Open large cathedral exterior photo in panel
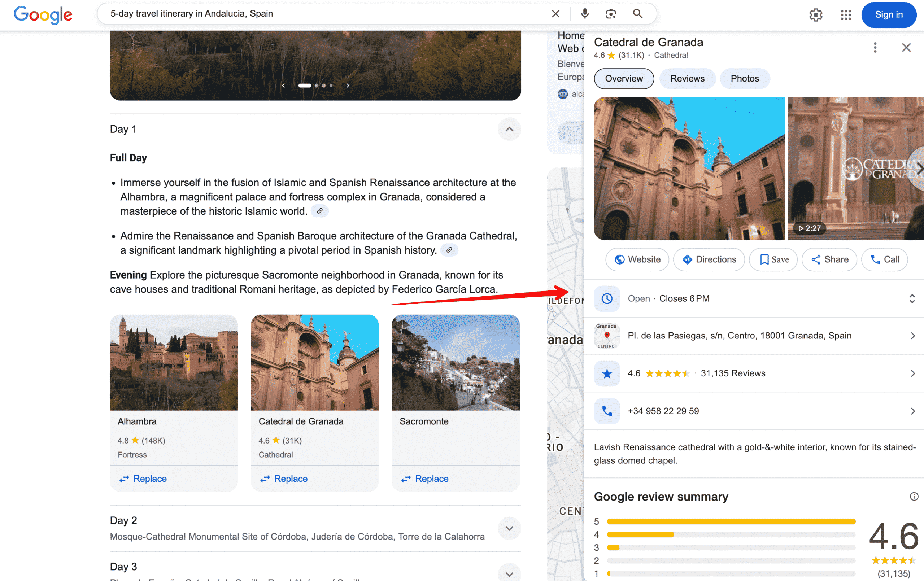 (689, 169)
